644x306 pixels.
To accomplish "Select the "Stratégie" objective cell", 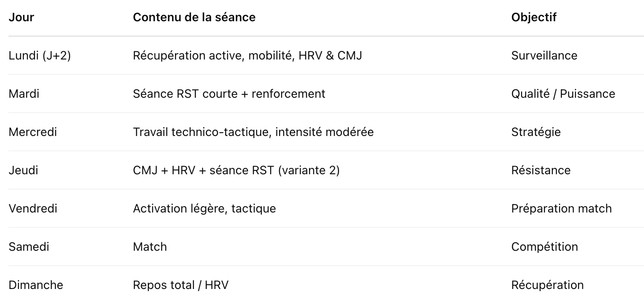I will pyautogui.click(x=536, y=132).
